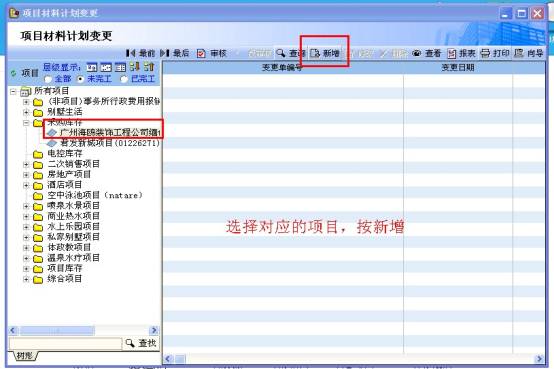Expand the 二次销售项目 folder
554x369 pixels.
[26, 164]
